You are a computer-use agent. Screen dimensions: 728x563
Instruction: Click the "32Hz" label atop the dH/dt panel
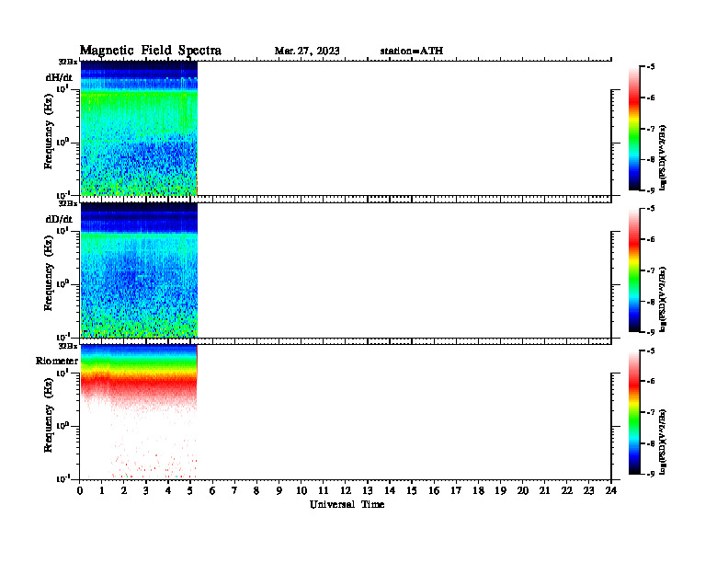pyautogui.click(x=68, y=62)
